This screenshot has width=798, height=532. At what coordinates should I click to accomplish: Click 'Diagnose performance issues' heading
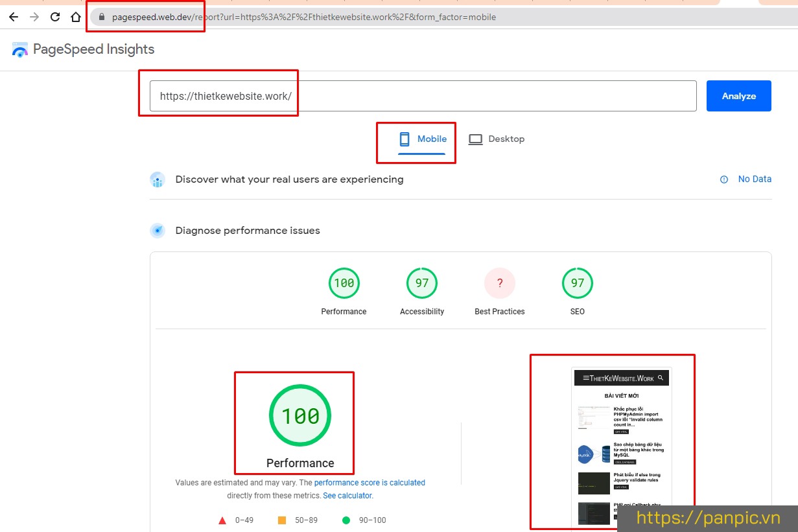(248, 231)
